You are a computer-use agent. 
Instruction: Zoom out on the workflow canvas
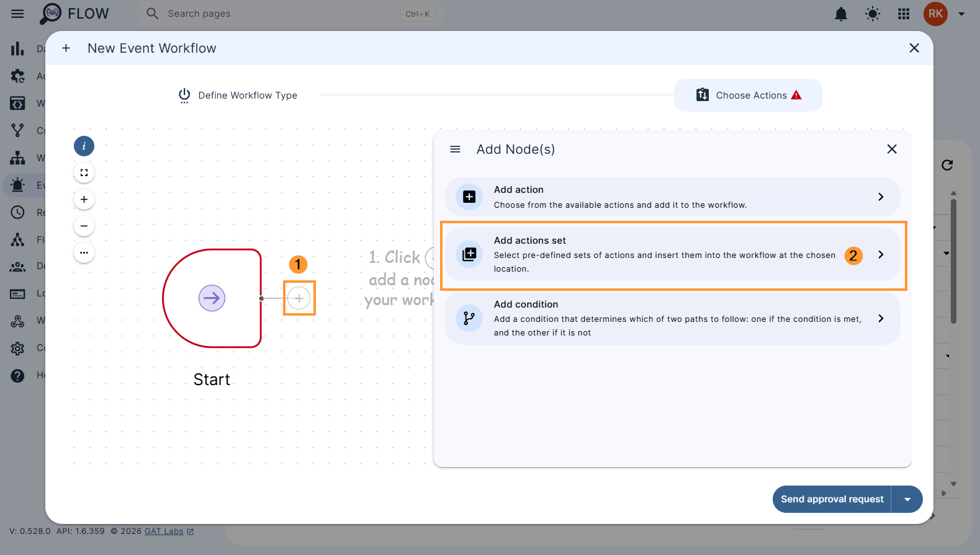(x=84, y=226)
